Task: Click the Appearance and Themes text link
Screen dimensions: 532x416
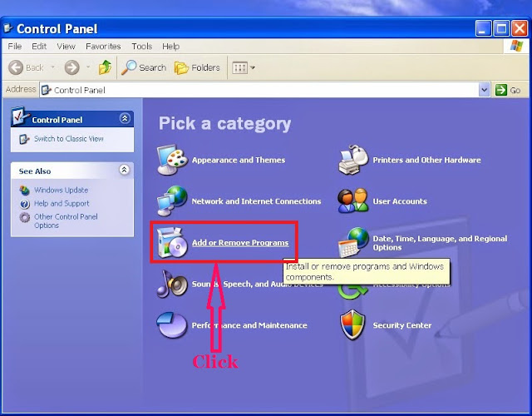Action: (x=239, y=160)
